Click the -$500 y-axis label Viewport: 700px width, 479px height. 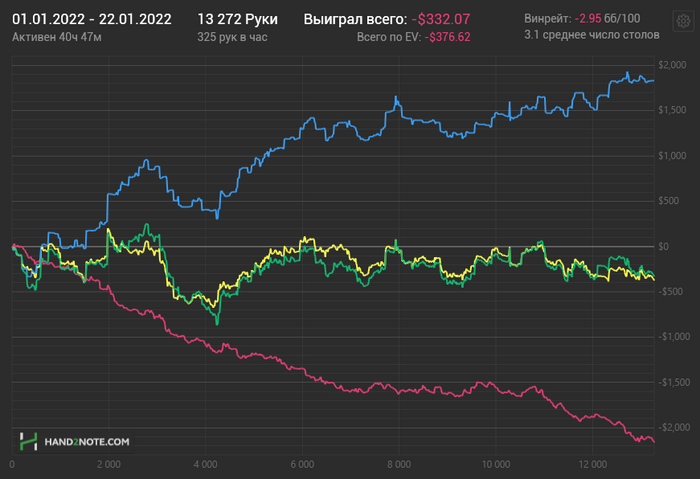coord(670,292)
